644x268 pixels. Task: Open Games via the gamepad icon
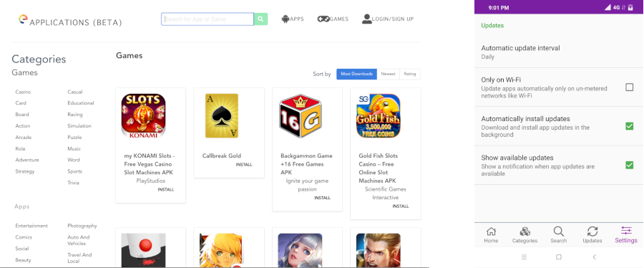pyautogui.click(x=323, y=19)
